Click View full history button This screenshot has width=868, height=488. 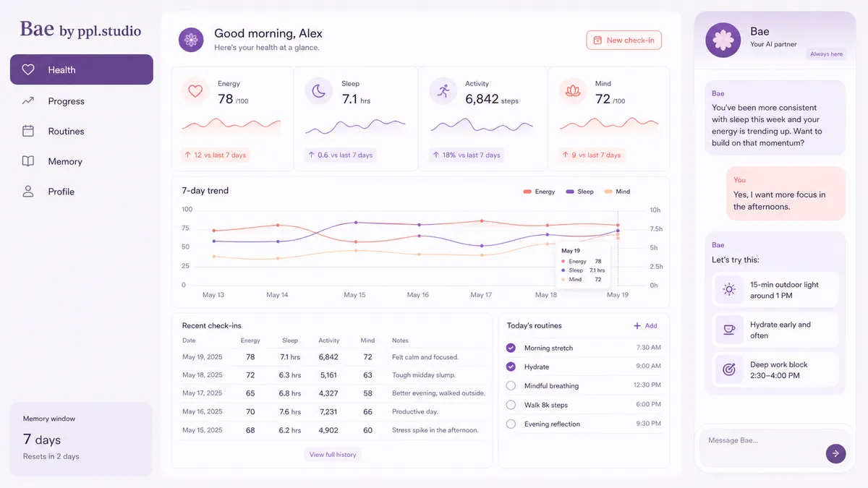[333, 455]
